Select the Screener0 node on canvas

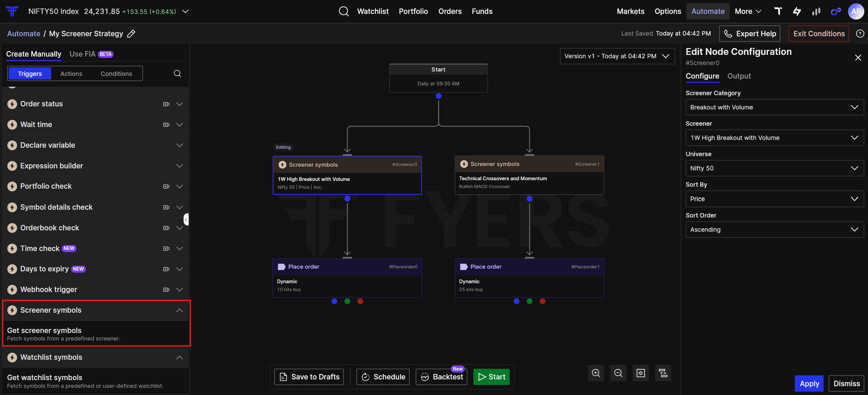tap(347, 175)
